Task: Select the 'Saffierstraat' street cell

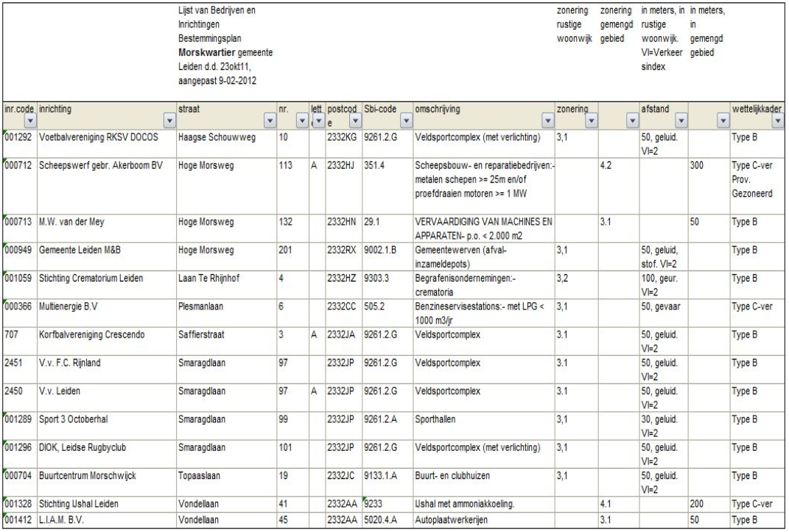Action: click(x=226, y=340)
